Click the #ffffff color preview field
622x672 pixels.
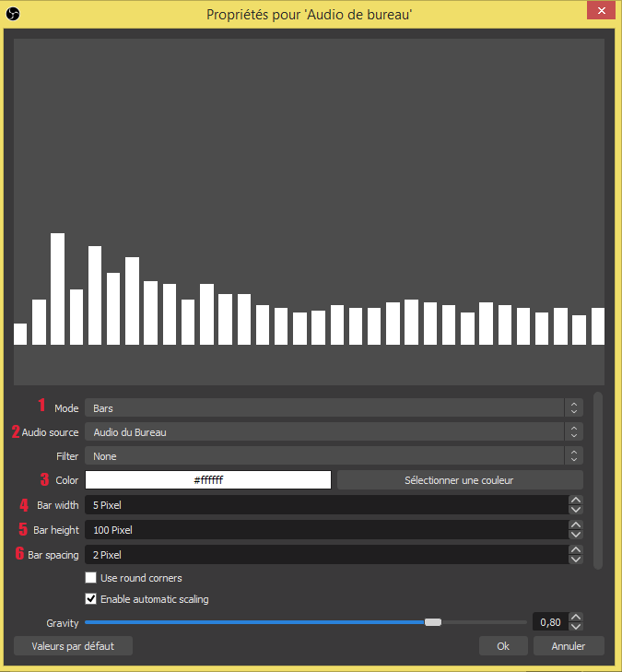(208, 480)
